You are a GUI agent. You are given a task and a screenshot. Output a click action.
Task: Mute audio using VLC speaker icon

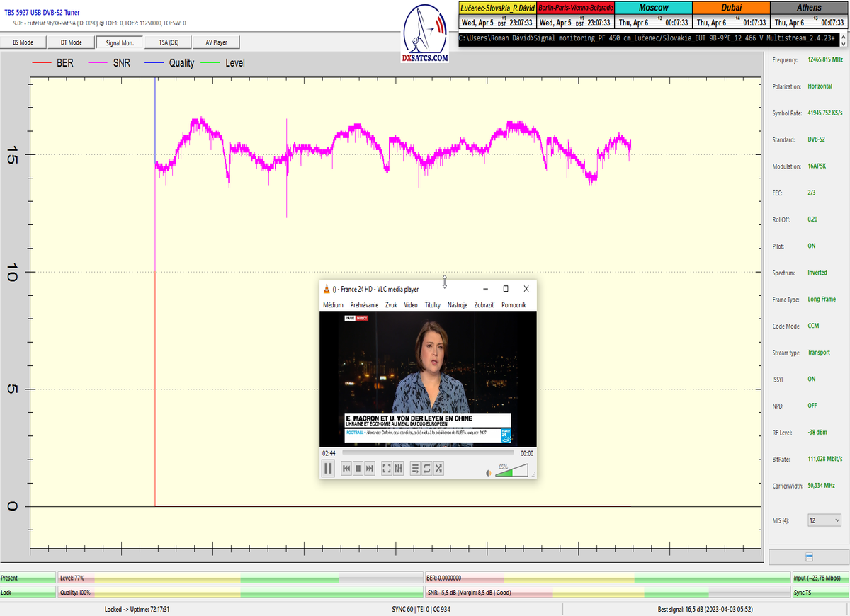point(488,472)
